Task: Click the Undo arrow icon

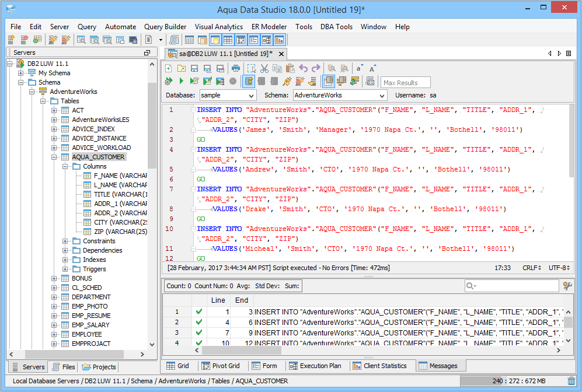Action: click(304, 68)
